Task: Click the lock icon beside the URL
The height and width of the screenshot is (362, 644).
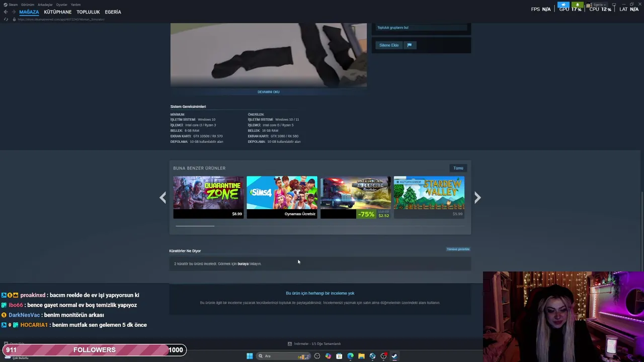Action: point(14,19)
